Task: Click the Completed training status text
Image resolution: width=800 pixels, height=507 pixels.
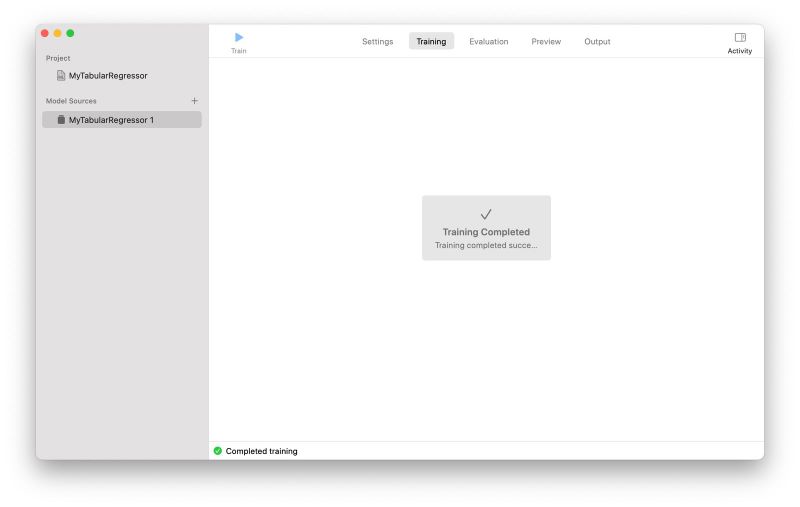Action: 261,451
